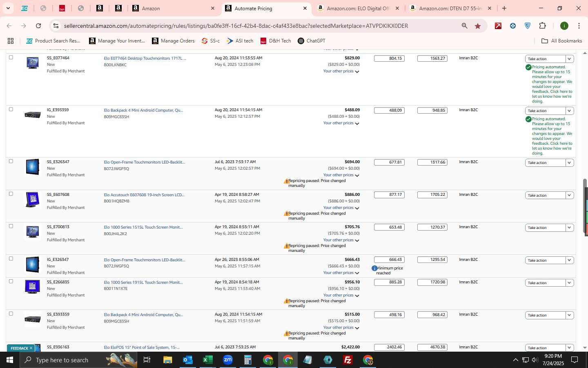The image size is (588, 368).
Task: Open the green Chrome profile avatar
Action: point(564,26)
